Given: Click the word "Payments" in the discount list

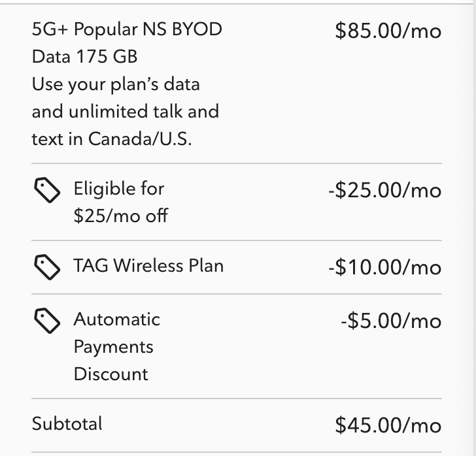Looking at the screenshot, I should coord(114,347).
